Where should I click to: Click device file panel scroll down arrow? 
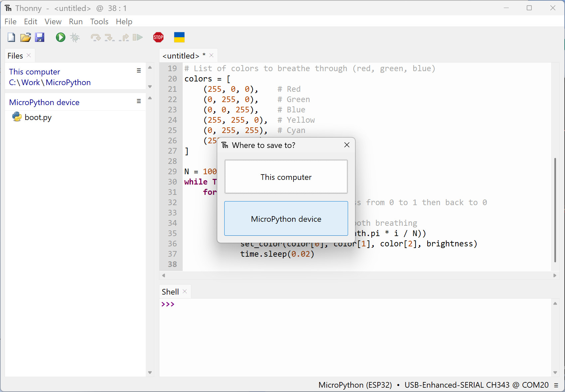point(150,372)
